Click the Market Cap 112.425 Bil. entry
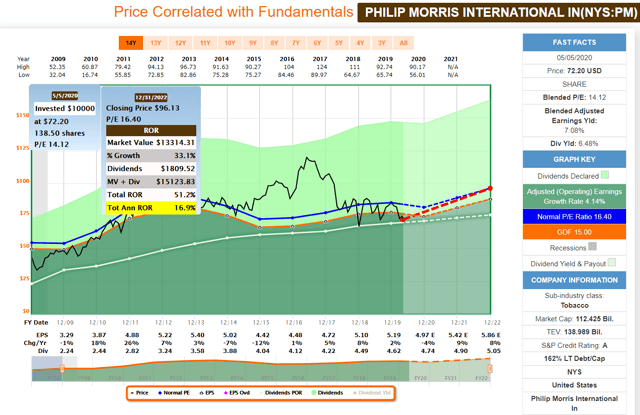 tap(574, 319)
